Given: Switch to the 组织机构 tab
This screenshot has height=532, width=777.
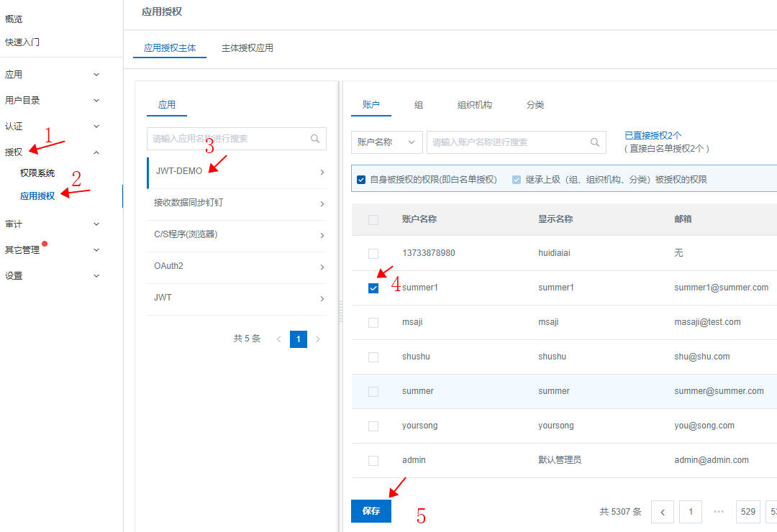Looking at the screenshot, I should pyautogui.click(x=475, y=105).
